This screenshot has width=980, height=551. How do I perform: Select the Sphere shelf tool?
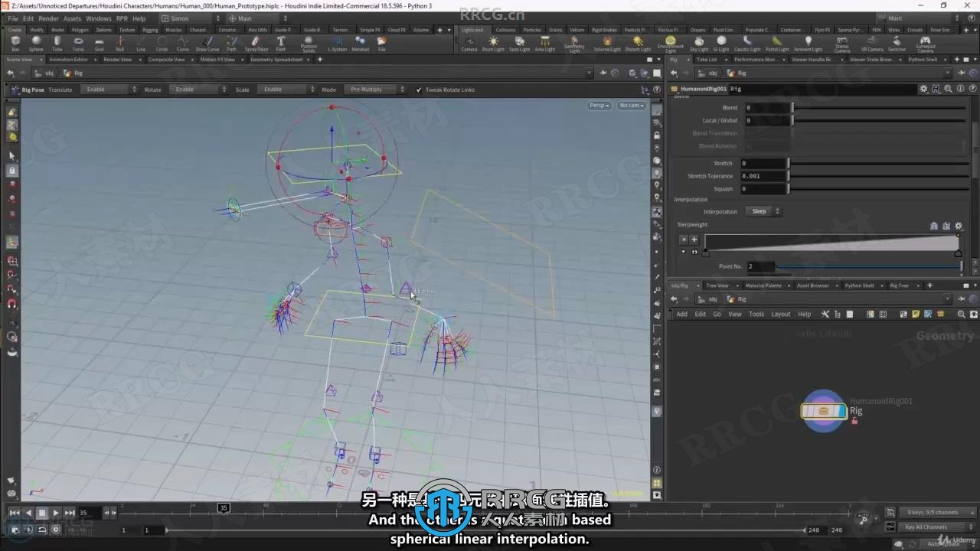[x=36, y=44]
